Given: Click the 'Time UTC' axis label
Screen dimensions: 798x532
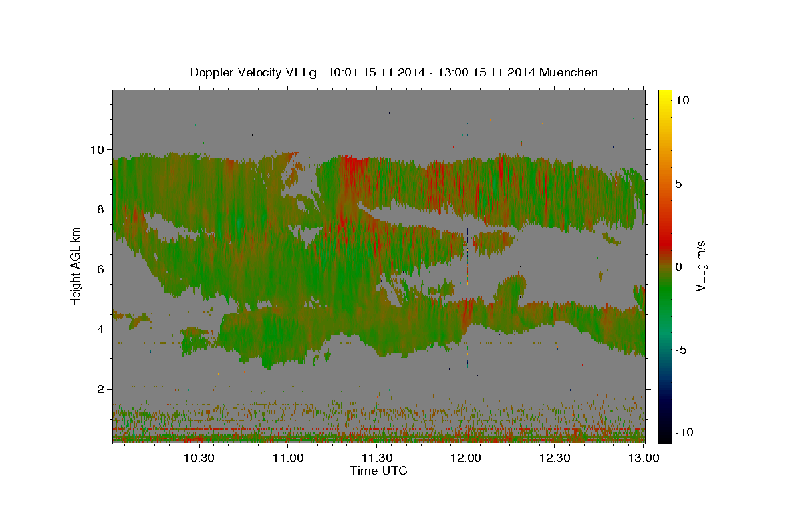Looking at the screenshot, I should 378,471.
